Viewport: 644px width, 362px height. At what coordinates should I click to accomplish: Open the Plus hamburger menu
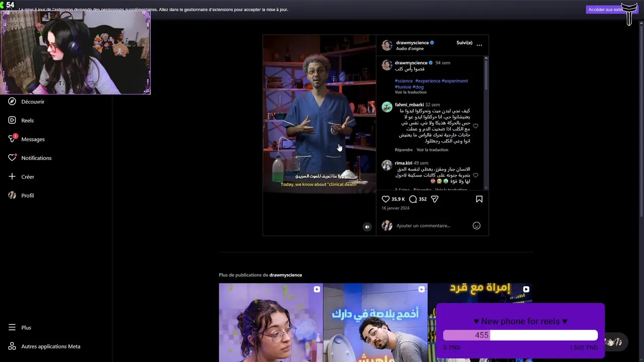pos(20,327)
